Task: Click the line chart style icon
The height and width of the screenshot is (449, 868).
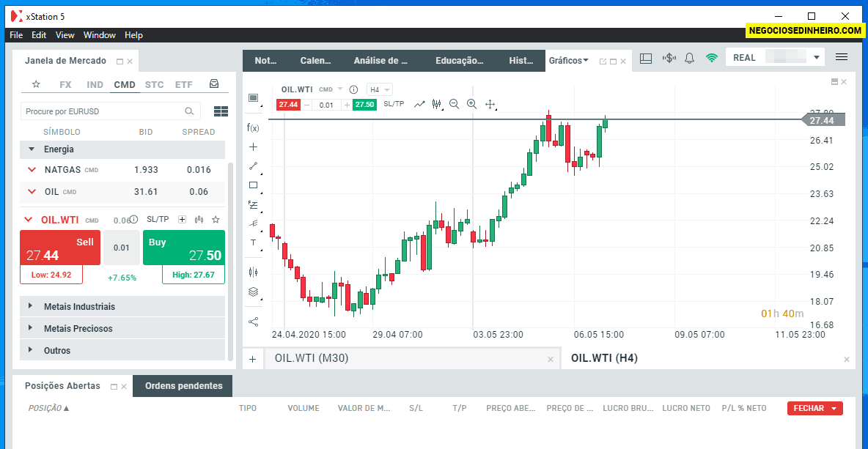Action: click(x=419, y=104)
